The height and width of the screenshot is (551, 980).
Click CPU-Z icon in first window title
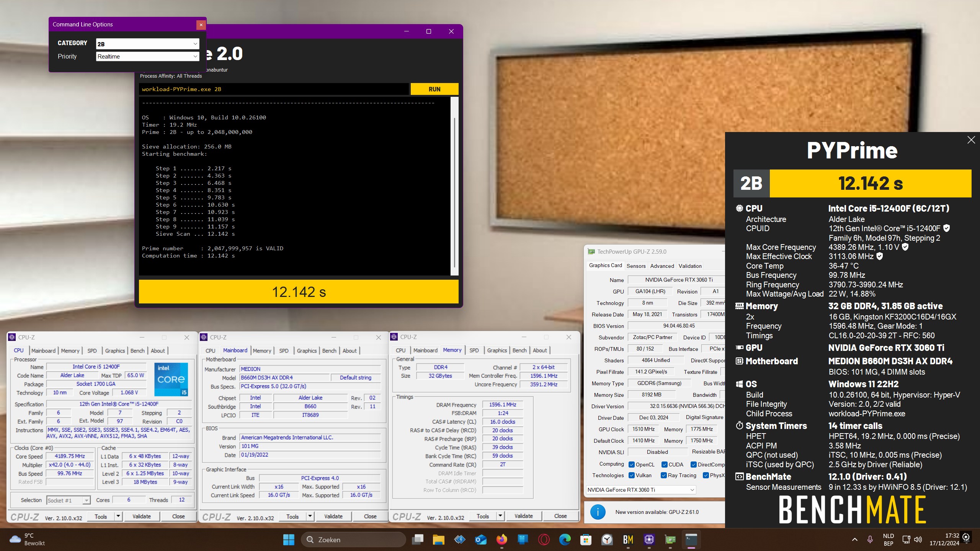(x=12, y=337)
